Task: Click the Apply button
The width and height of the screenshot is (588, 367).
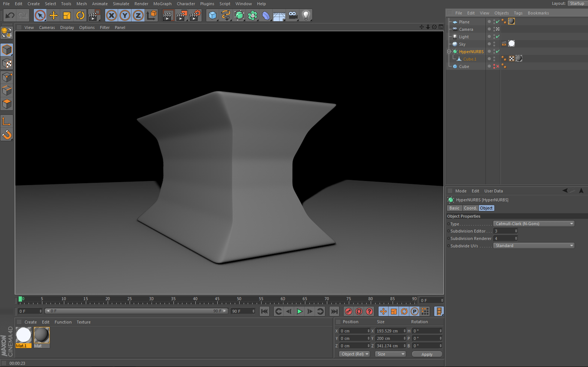Action: click(427, 354)
